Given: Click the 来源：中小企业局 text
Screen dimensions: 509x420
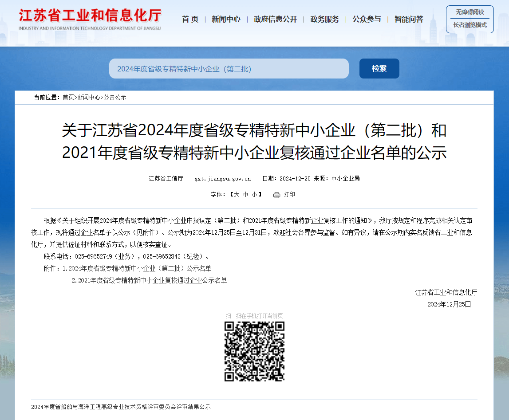Looking at the screenshot, I should pyautogui.click(x=337, y=179).
